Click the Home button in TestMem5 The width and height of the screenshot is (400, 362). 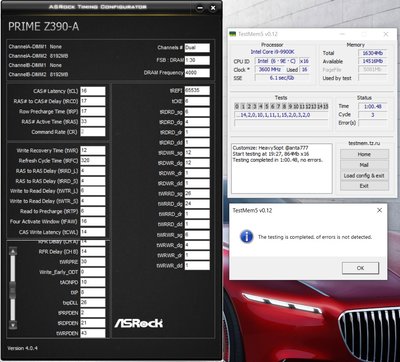pyautogui.click(x=364, y=154)
